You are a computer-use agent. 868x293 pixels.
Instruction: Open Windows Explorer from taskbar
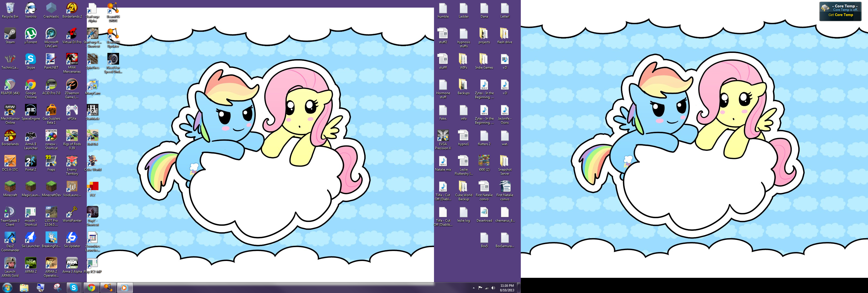[24, 288]
